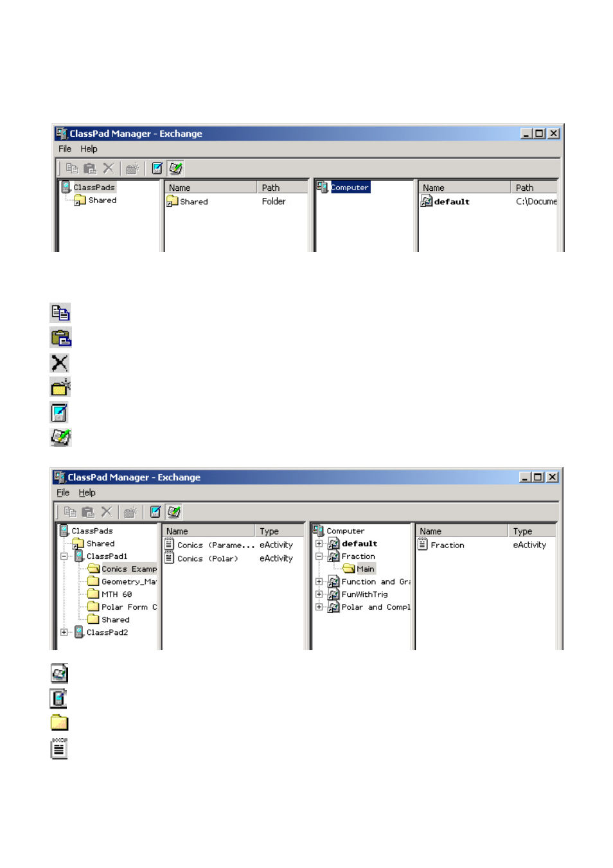Expand the Polar and Compl... tree node

[x=319, y=607]
